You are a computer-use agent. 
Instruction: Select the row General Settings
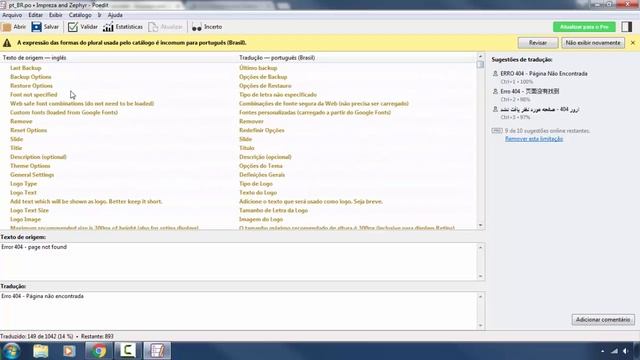coord(238,175)
